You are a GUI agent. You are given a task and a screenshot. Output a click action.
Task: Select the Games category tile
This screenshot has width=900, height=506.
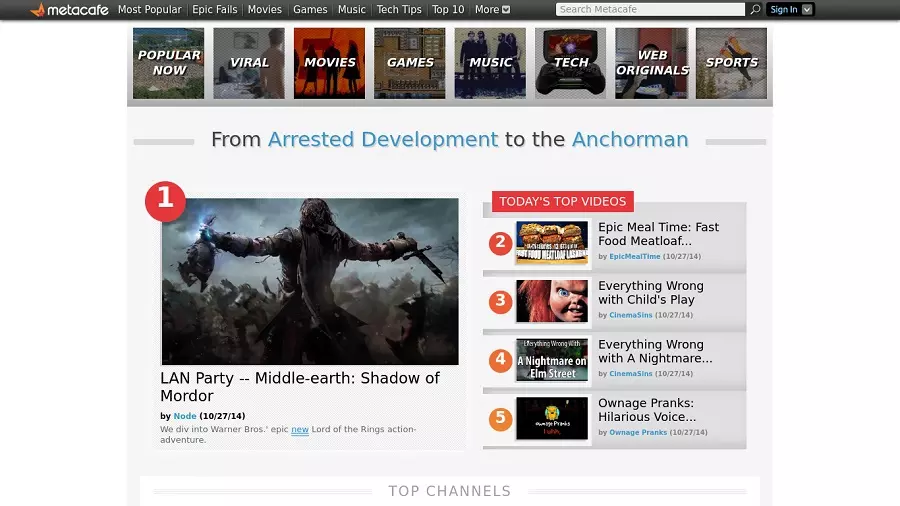(410, 63)
